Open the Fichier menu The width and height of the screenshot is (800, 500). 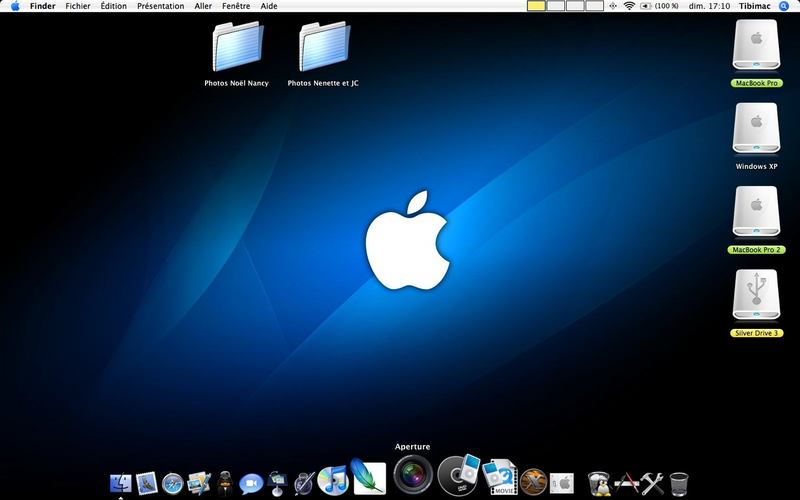pyautogui.click(x=78, y=6)
